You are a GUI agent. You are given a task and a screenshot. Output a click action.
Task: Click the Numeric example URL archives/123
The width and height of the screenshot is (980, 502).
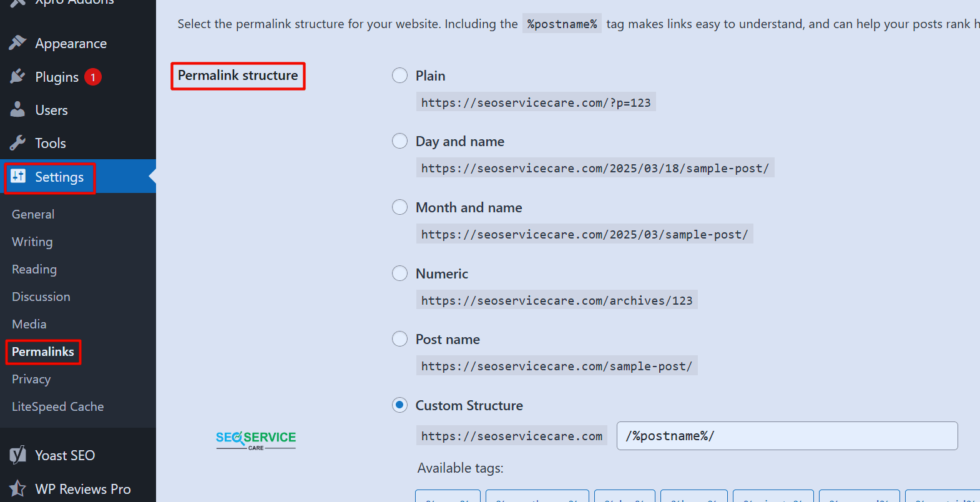coord(557,300)
